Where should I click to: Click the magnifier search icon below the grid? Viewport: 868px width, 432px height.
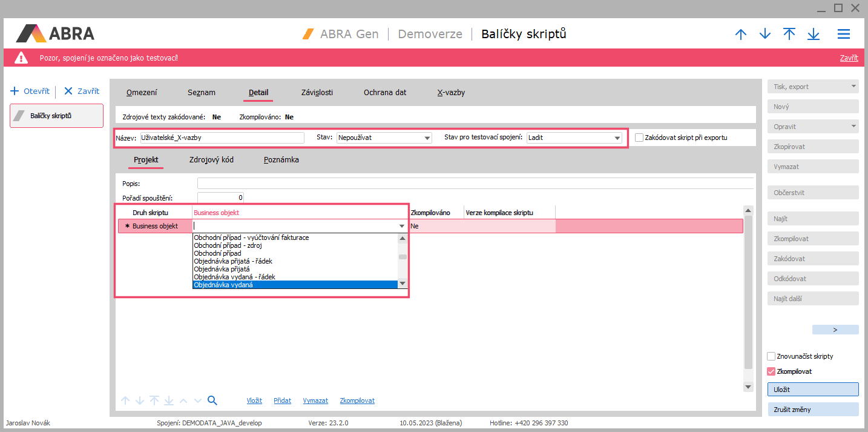(212, 400)
